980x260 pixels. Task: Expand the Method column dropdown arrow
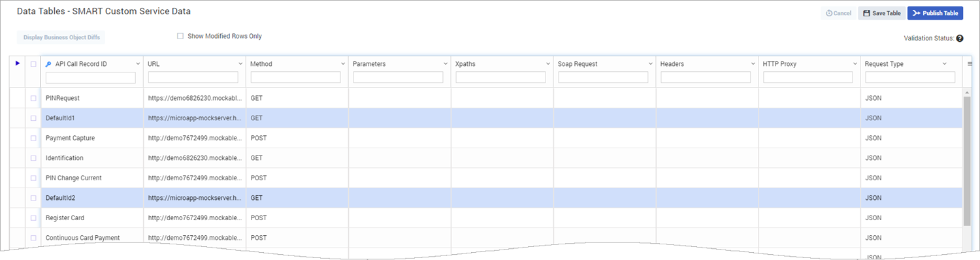coord(343,64)
